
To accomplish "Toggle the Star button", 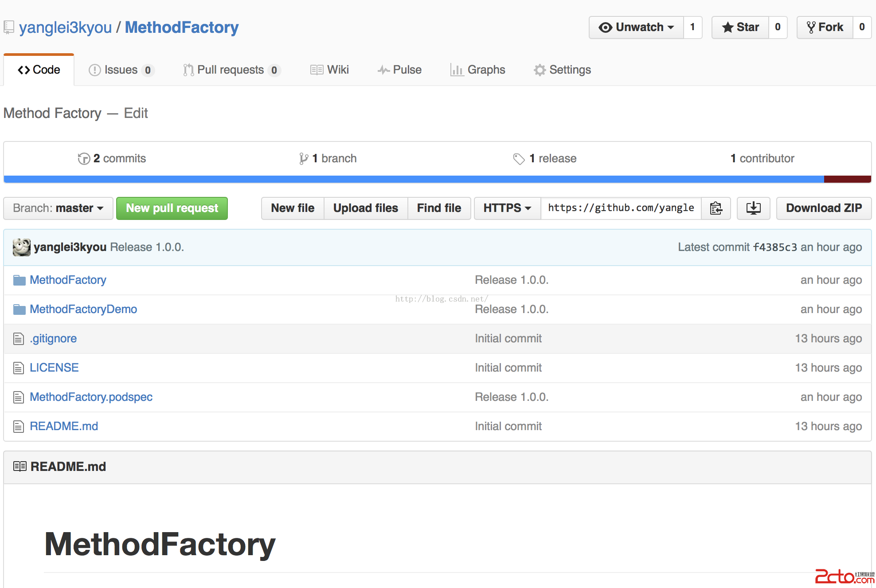I will click(x=740, y=27).
